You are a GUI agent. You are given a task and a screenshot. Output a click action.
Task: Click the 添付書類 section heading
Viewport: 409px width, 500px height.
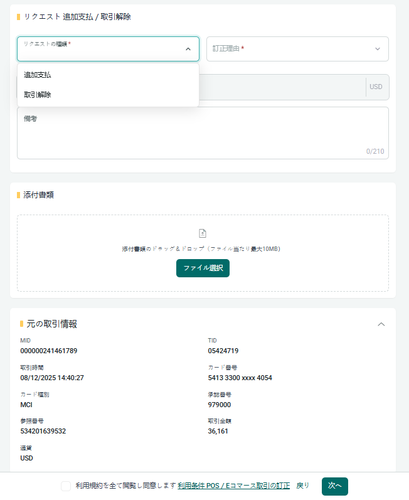[38, 195]
